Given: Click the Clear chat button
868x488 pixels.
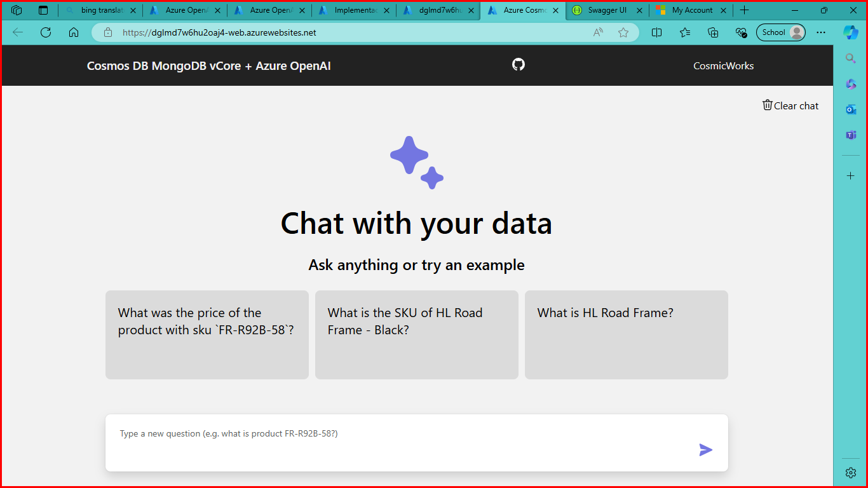Looking at the screenshot, I should pyautogui.click(x=790, y=105).
